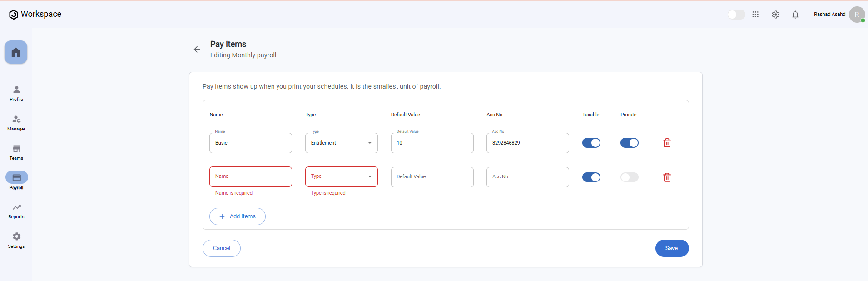Open the apps grid menu

point(755,15)
